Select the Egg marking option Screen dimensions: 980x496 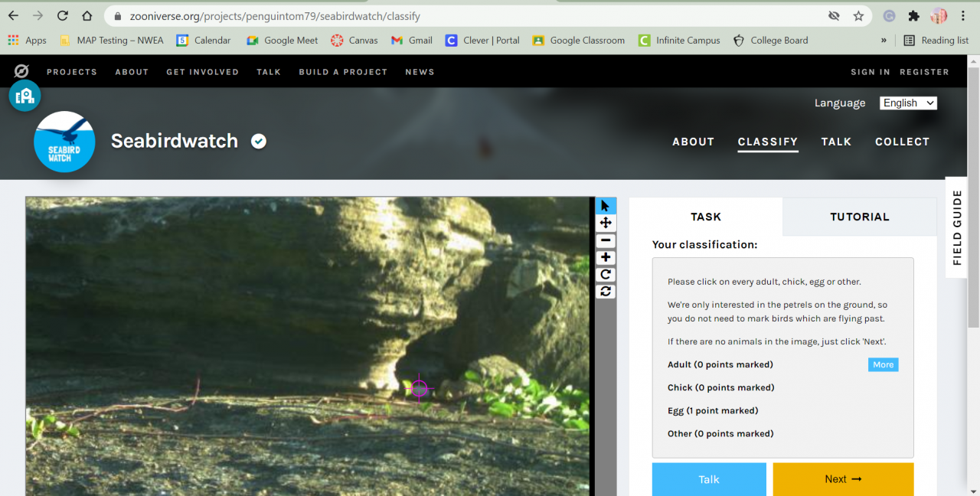click(713, 410)
